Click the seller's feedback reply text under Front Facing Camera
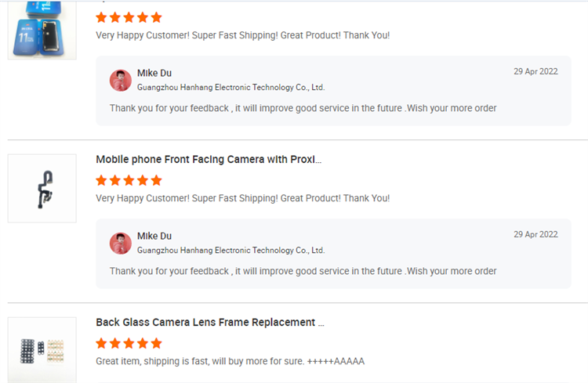Screen dimensions: 588x383 point(303,271)
